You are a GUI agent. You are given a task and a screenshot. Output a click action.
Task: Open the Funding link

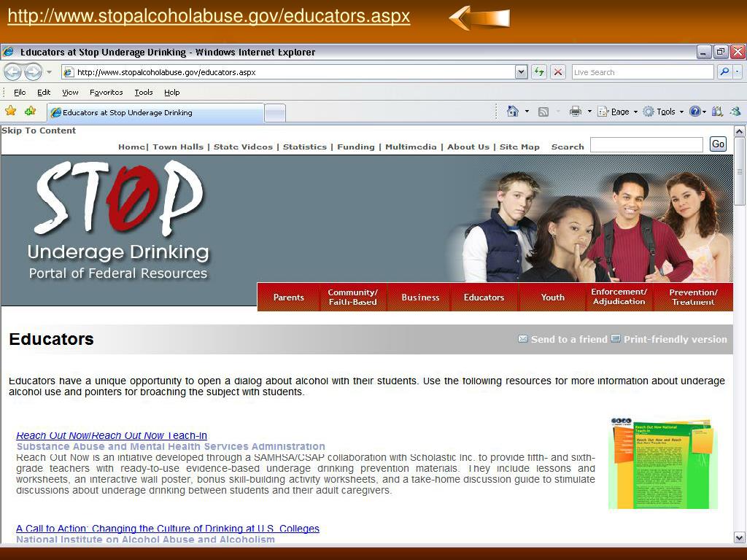(x=356, y=147)
